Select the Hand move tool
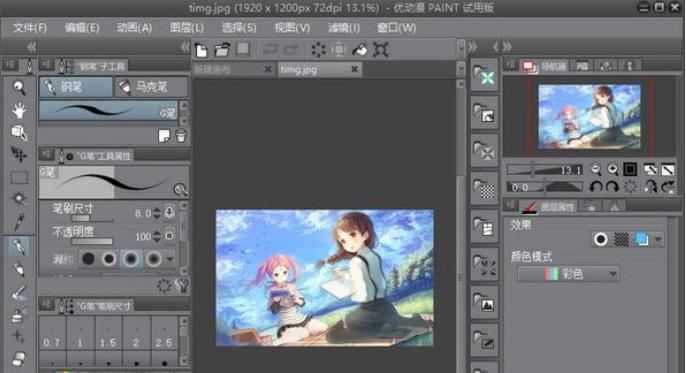This screenshot has height=373, width=686. click(19, 110)
